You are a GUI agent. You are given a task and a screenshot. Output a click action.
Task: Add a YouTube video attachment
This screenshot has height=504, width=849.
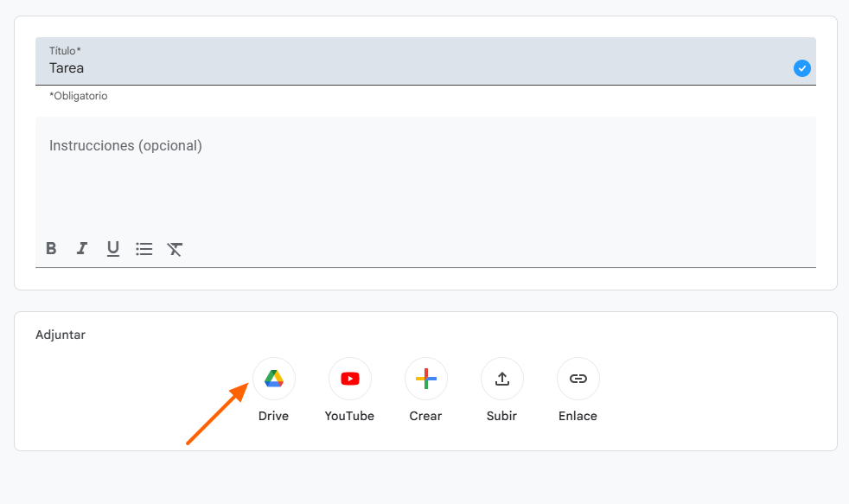(349, 379)
